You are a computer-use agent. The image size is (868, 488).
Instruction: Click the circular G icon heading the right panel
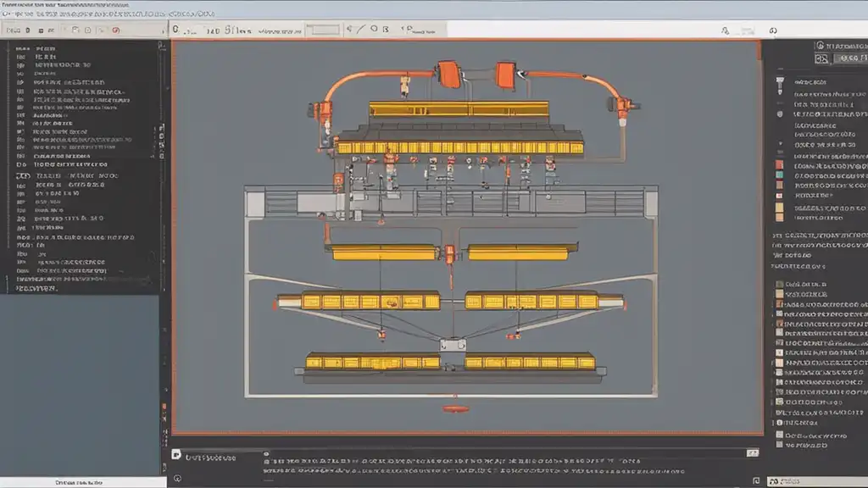tap(821, 46)
